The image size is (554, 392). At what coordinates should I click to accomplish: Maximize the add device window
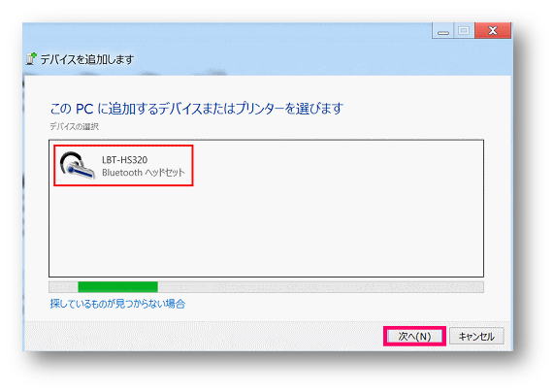(x=464, y=31)
